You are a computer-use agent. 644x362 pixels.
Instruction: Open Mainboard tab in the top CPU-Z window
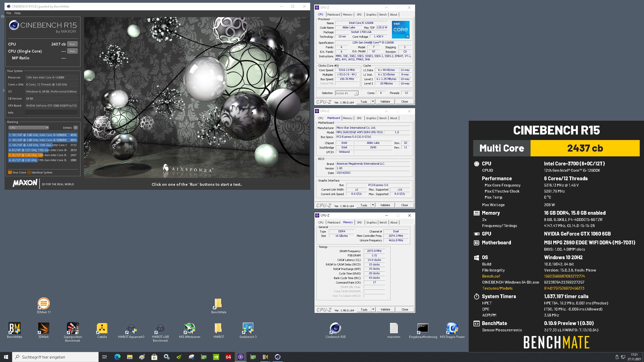tap(334, 15)
